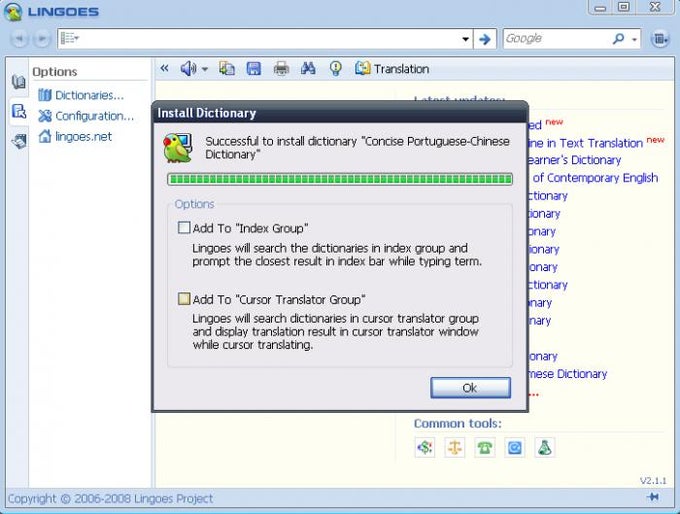
Task: Click the Google magnifier search icon
Action: [x=618, y=39]
